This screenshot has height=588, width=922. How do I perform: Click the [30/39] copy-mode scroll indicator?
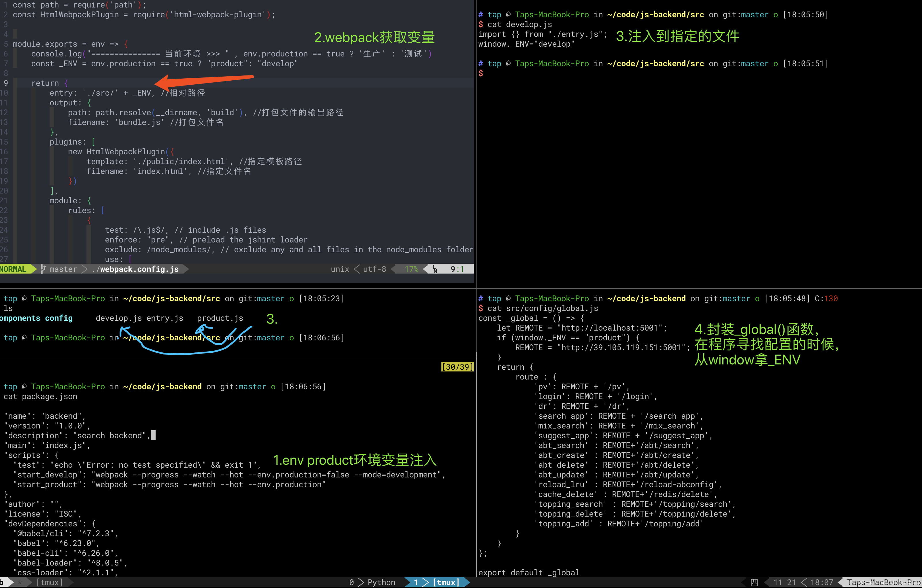tap(457, 367)
